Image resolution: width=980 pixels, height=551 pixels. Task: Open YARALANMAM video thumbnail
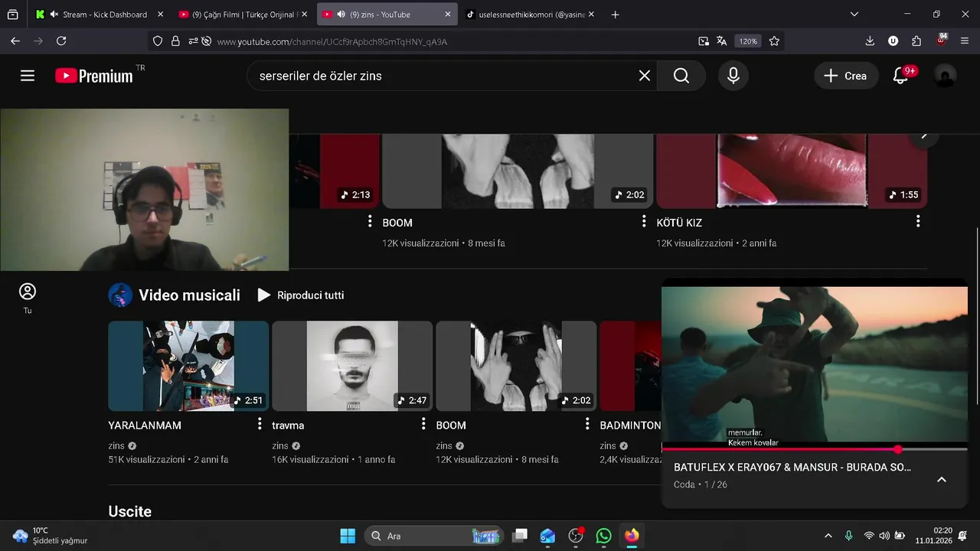pyautogui.click(x=188, y=366)
